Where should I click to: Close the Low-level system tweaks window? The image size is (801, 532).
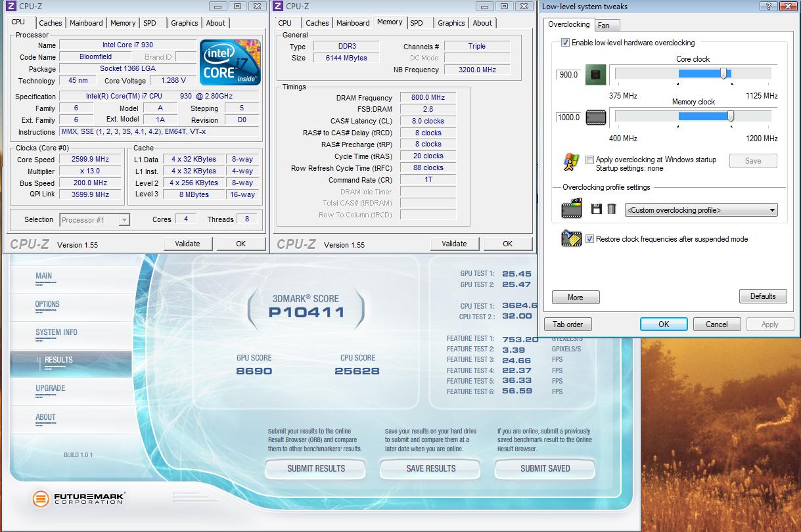click(787, 6)
